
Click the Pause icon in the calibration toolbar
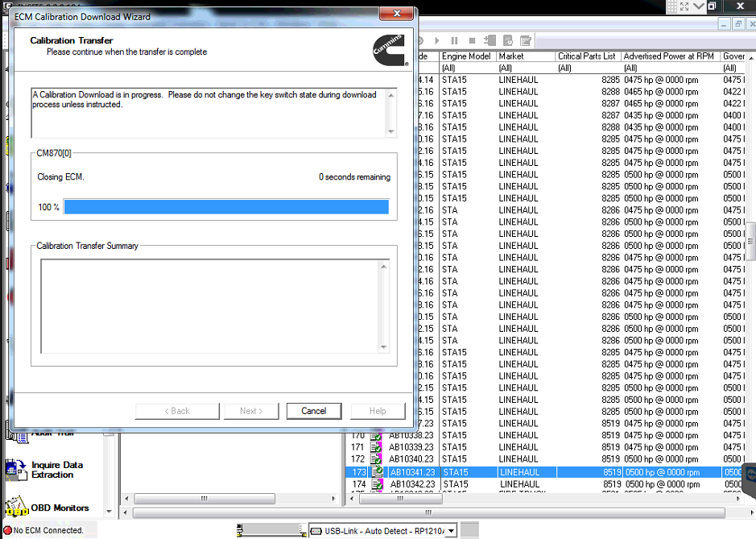point(454,41)
